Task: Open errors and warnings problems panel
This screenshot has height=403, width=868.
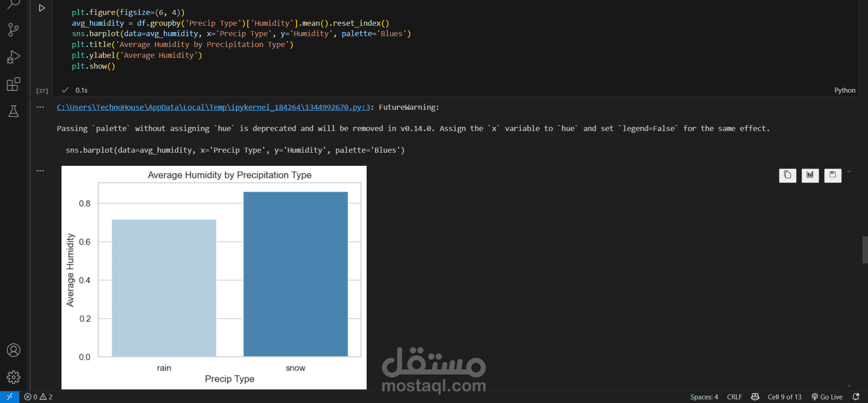Action: click(x=38, y=397)
